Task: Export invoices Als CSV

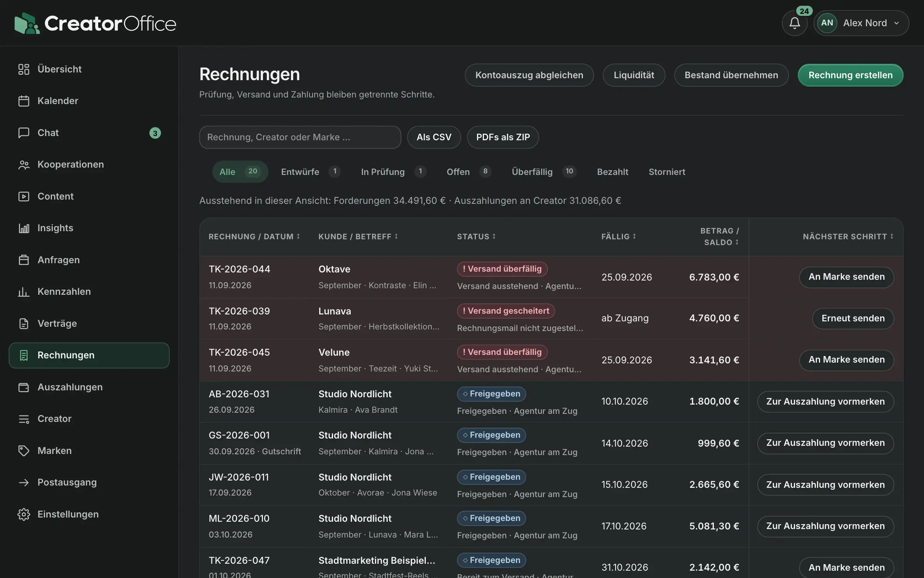Action: (x=434, y=137)
